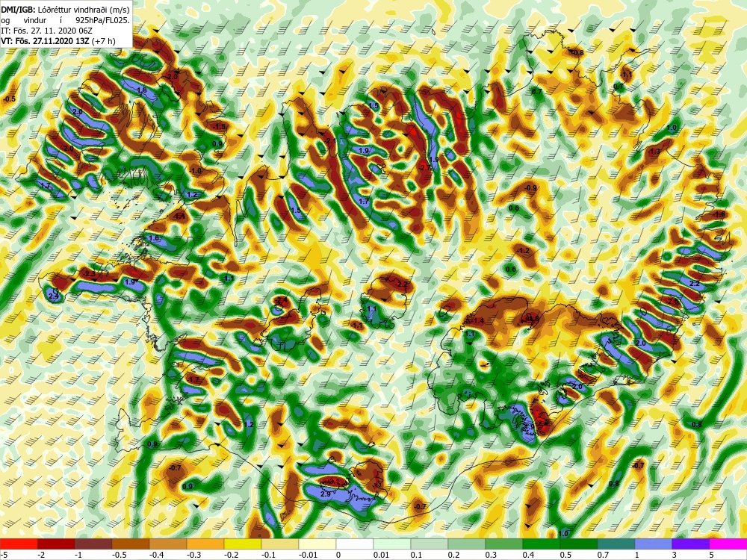Select the -2.1 value label on the map
Screen dimensions: 747x560
(331, 141)
